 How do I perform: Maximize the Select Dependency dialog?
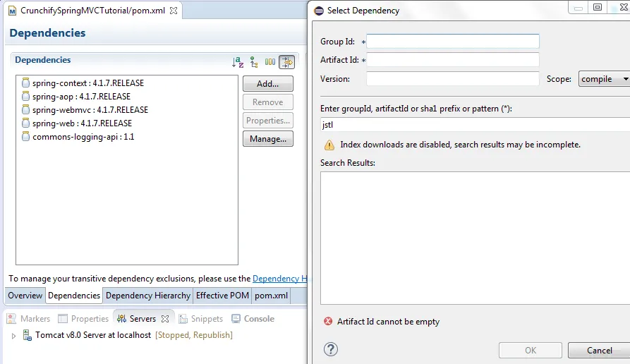(x=598, y=7)
